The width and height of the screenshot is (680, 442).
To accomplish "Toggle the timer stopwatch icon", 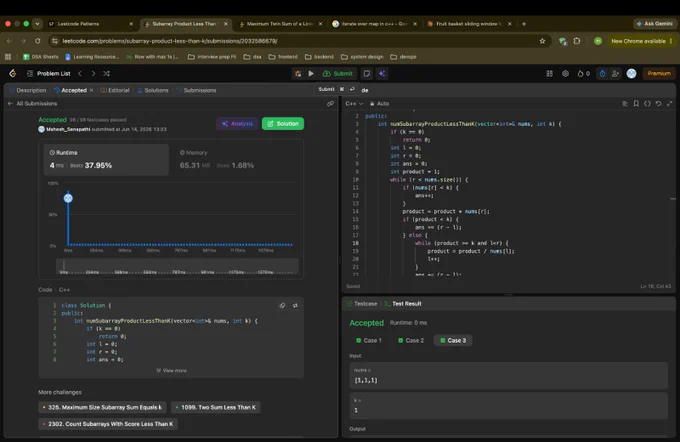I will pyautogui.click(x=602, y=74).
